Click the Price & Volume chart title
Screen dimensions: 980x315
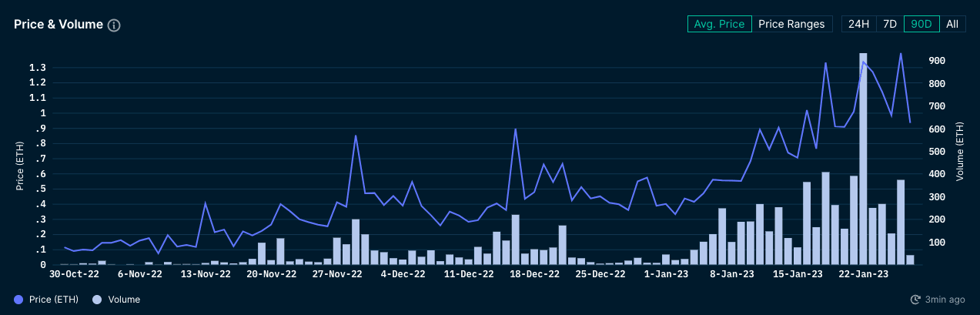pos(59,25)
